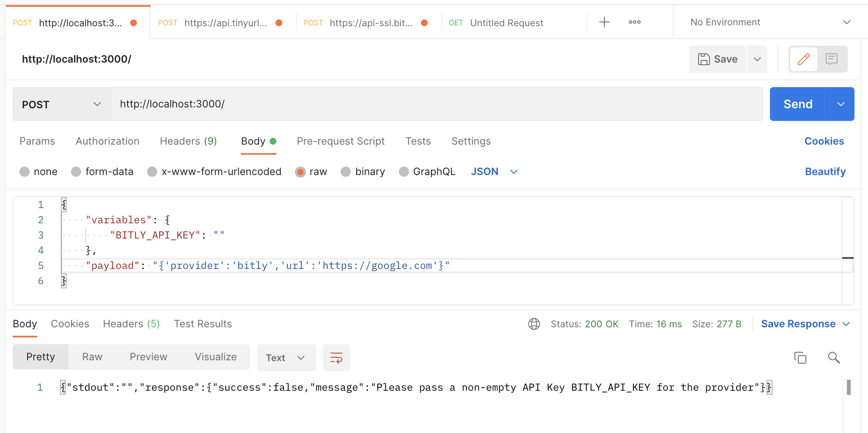Choose the GraphQL radio button
Image resolution: width=868 pixels, height=433 pixels.
coord(404,172)
